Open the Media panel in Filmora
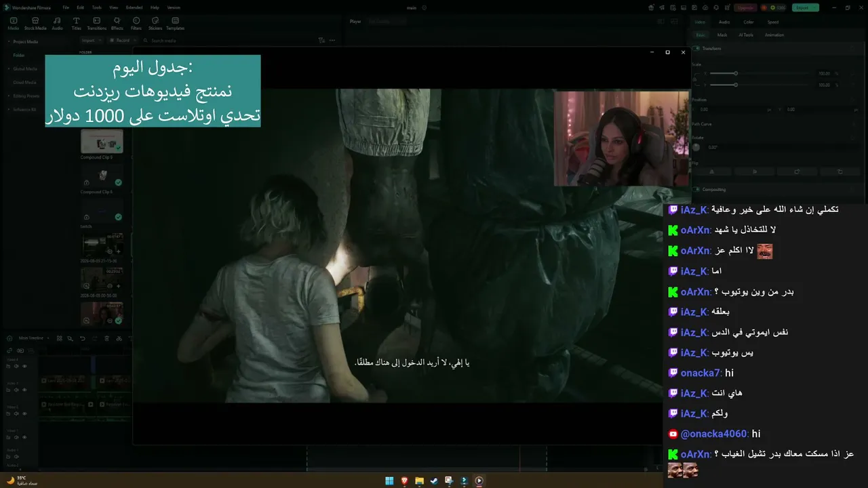 click(x=13, y=23)
